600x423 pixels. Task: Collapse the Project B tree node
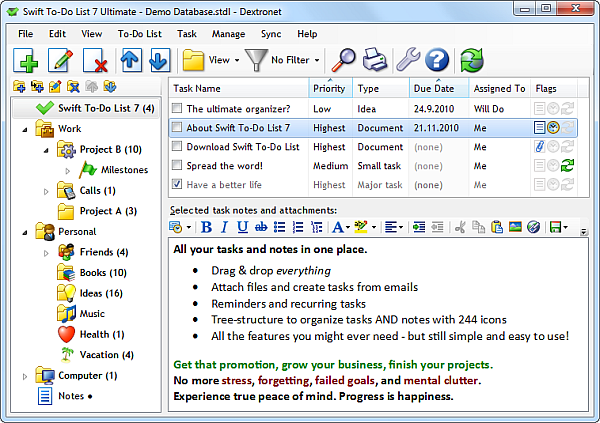pyautogui.click(x=46, y=150)
